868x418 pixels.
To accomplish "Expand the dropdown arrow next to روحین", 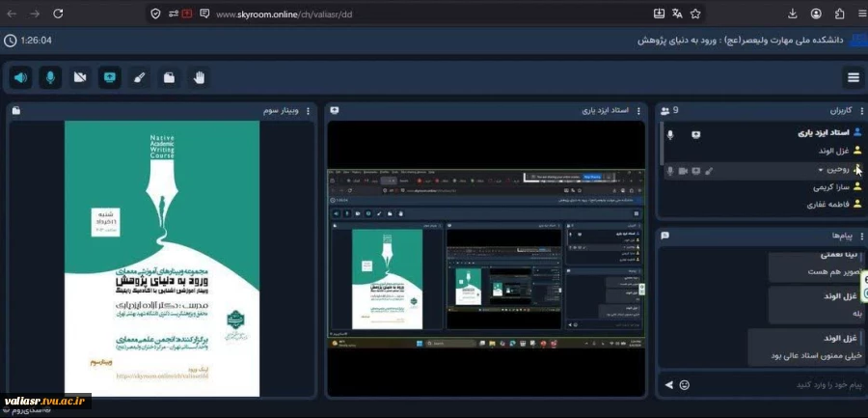I will (821, 170).
